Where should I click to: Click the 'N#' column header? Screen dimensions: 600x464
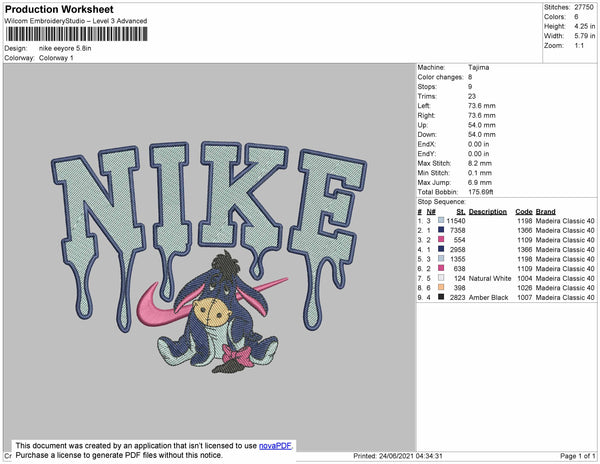click(x=431, y=212)
